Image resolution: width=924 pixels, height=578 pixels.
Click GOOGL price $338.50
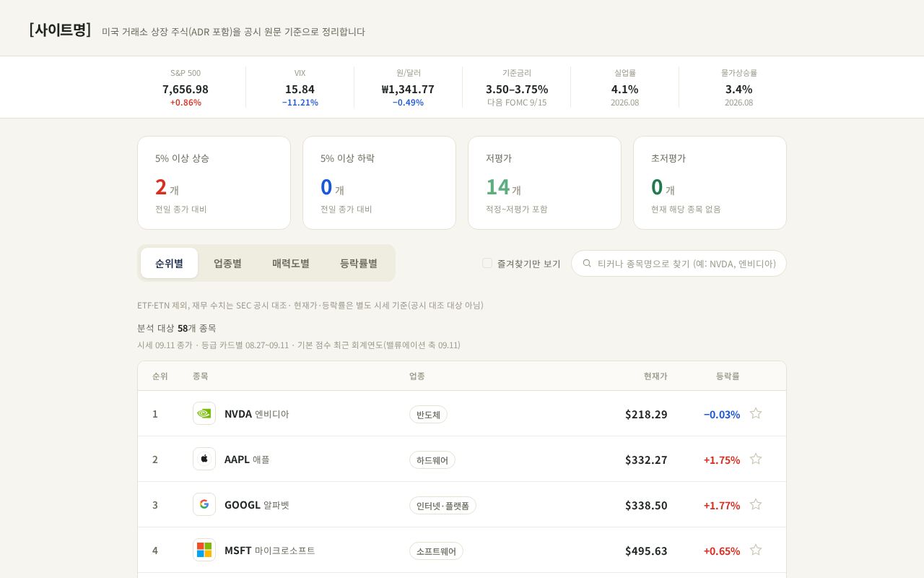click(646, 505)
